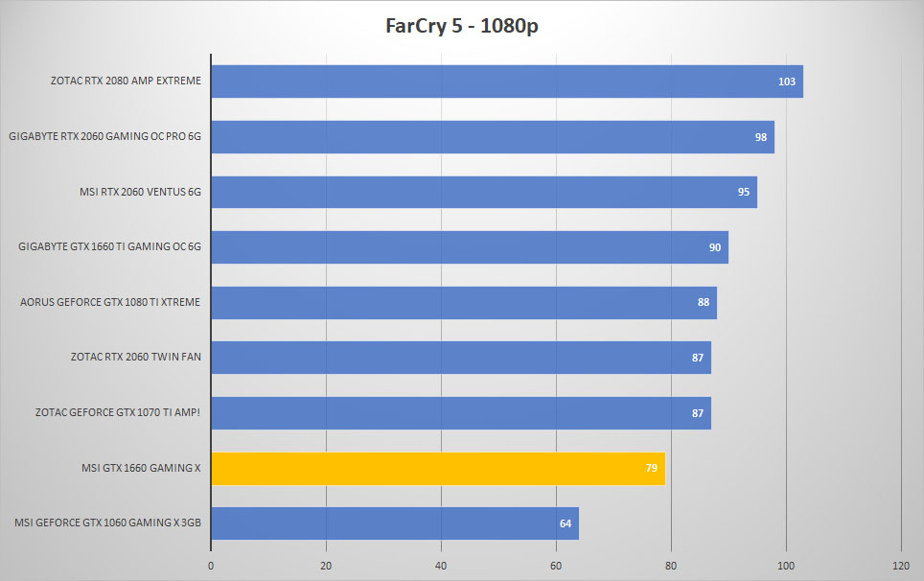This screenshot has width=924, height=581.
Task: Click the data value 79 on yellow bar
Action: point(651,468)
